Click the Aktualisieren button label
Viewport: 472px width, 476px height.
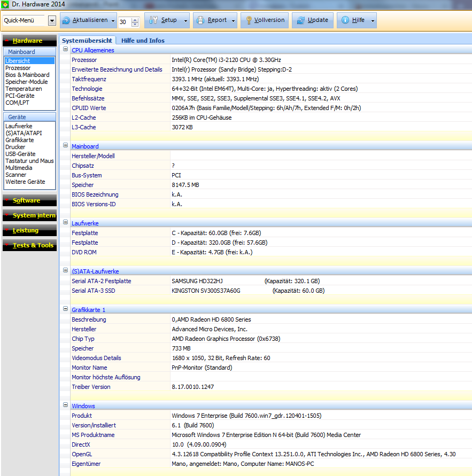pyautogui.click(x=90, y=20)
